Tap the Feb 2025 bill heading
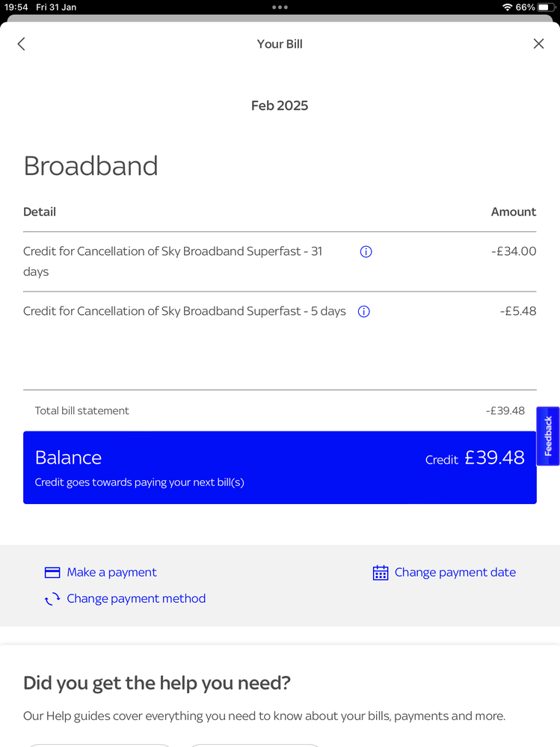Screen dimensions: 560x747 280,105
